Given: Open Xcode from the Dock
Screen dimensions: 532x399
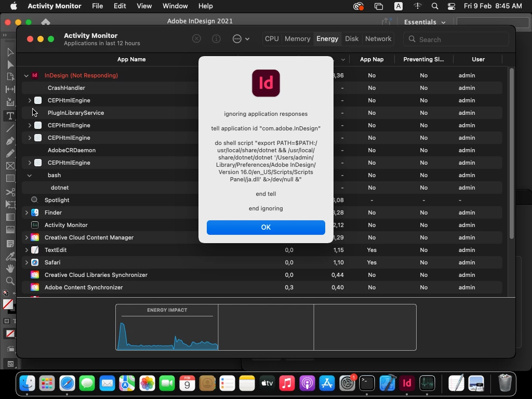Looking at the screenshot, I should click(387, 383).
